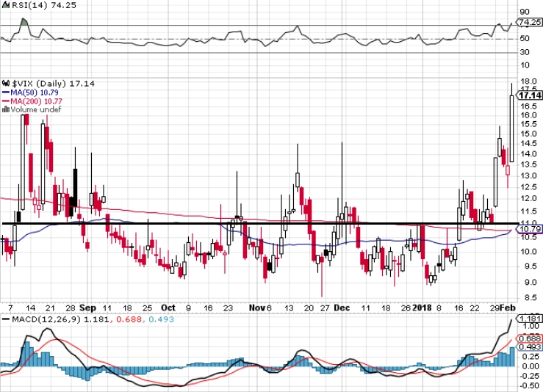The width and height of the screenshot is (543, 392).
Task: Click the $VIX (Daily) 17.14 title text
Action: click(54, 84)
